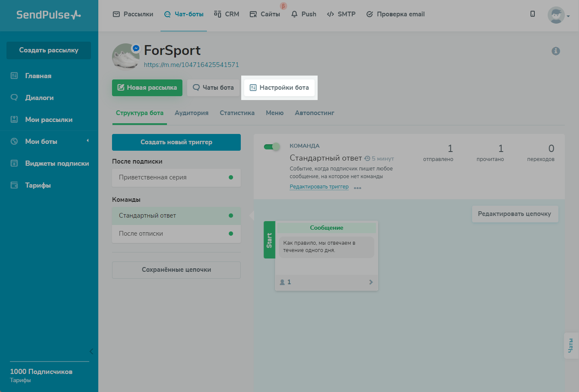
Task: Open the Рассылки section
Action: coord(133,14)
